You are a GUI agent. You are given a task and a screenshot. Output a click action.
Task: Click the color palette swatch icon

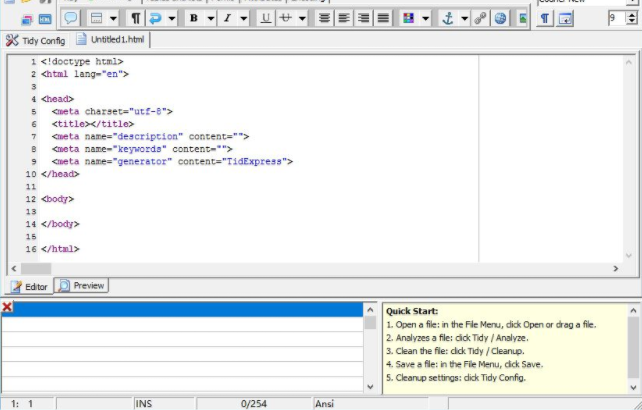coord(409,18)
